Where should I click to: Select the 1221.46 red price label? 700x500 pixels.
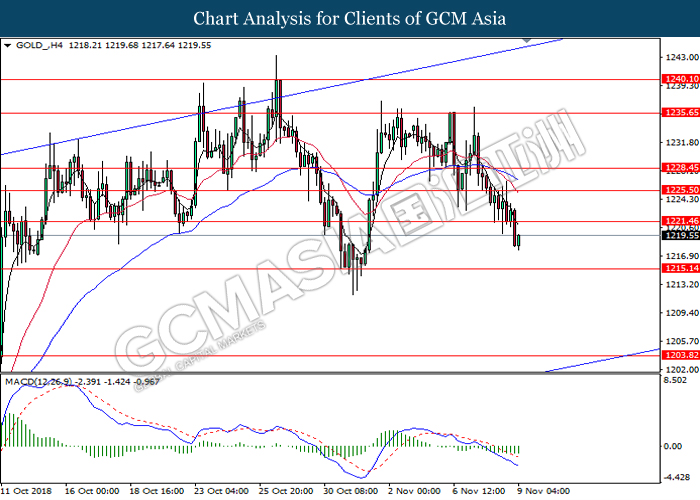coord(681,221)
